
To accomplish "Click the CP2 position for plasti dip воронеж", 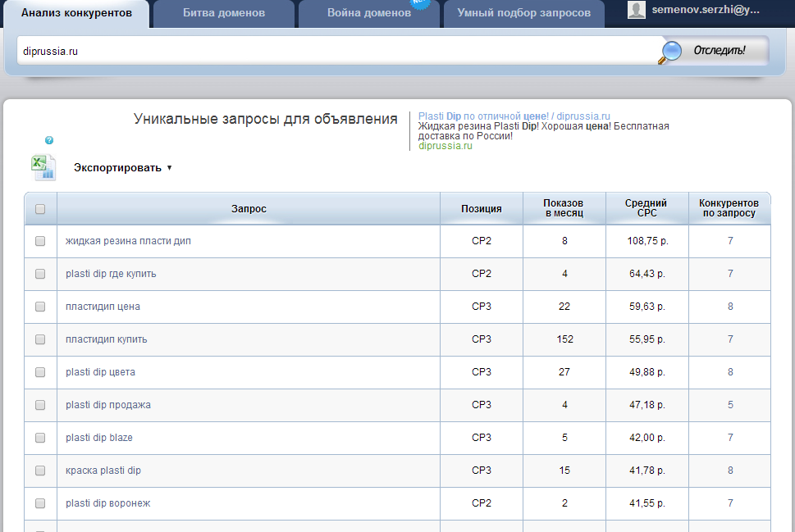I will click(481, 503).
